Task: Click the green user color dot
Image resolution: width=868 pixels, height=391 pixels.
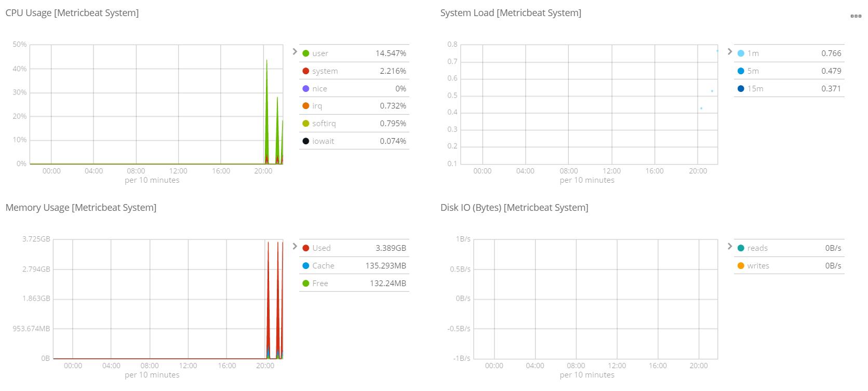Action: (305, 53)
